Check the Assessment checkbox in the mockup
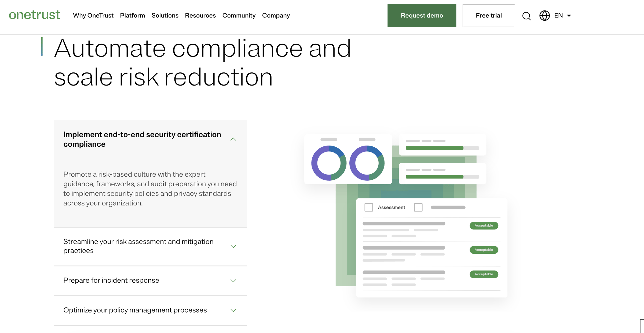Viewport: 644px width, 333px height. (x=369, y=207)
